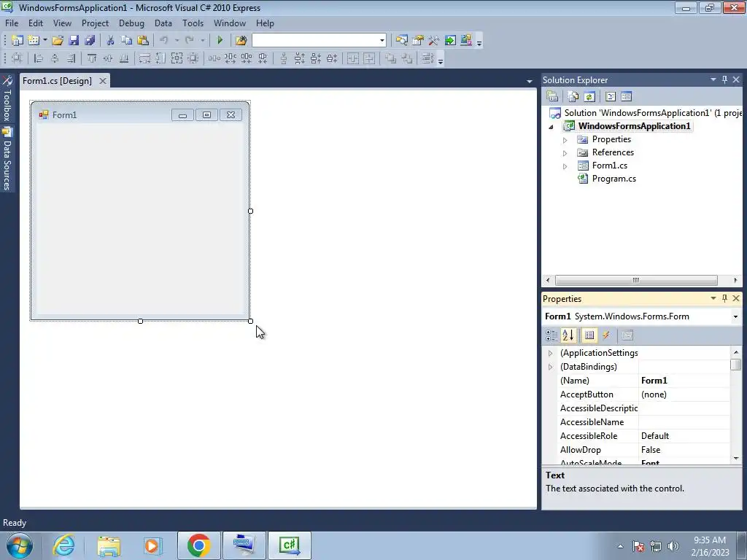Click the Find in Files icon
747x560 pixels.
[x=241, y=41]
